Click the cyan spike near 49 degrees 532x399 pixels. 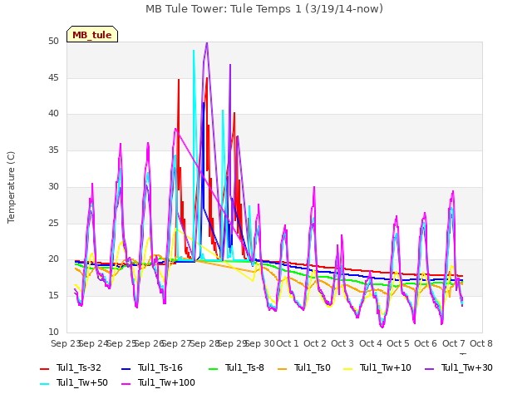[x=194, y=51]
